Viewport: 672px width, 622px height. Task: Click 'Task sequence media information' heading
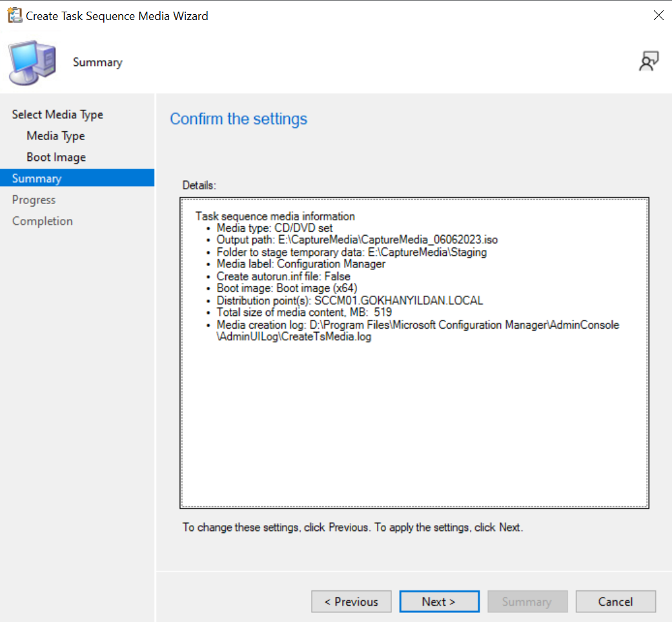[275, 216]
